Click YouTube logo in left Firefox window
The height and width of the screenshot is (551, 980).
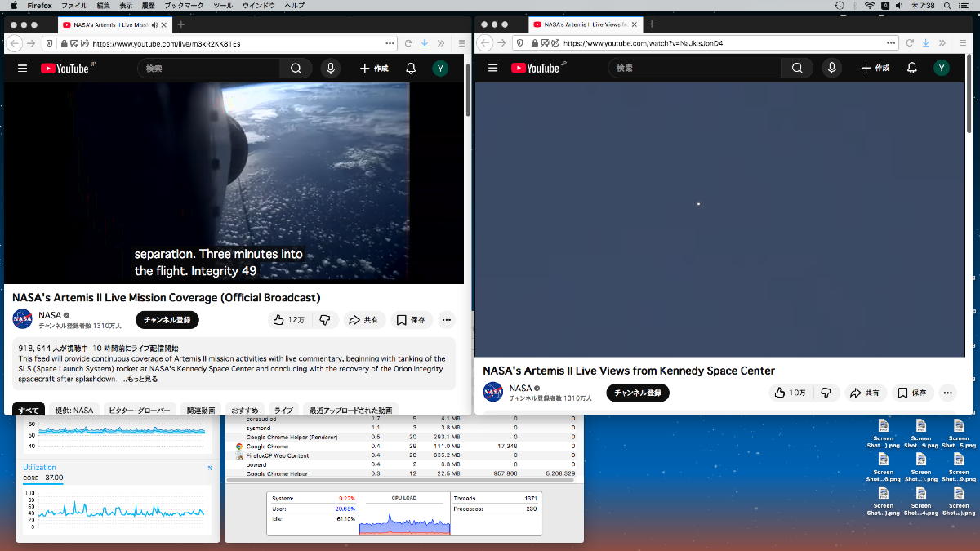(x=65, y=69)
